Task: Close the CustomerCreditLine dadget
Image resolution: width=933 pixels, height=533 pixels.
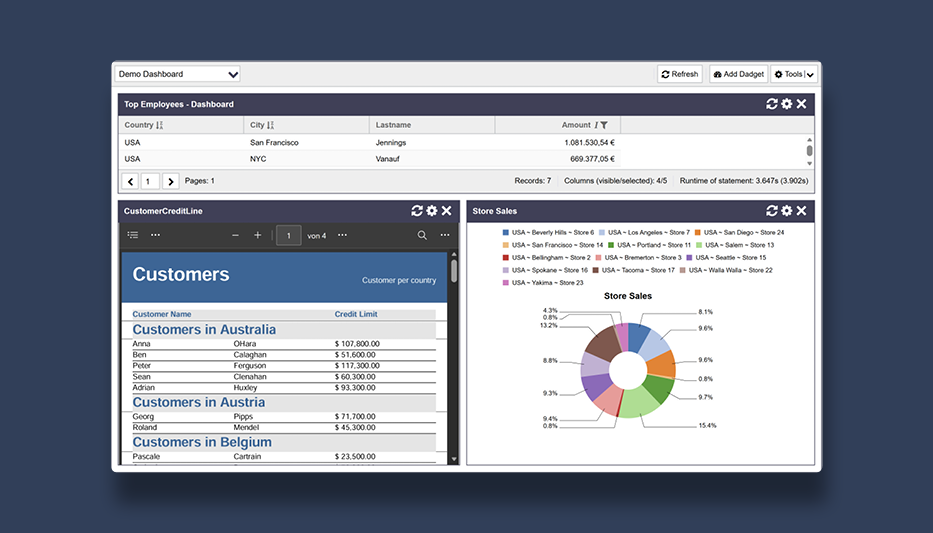Action: pyautogui.click(x=446, y=211)
